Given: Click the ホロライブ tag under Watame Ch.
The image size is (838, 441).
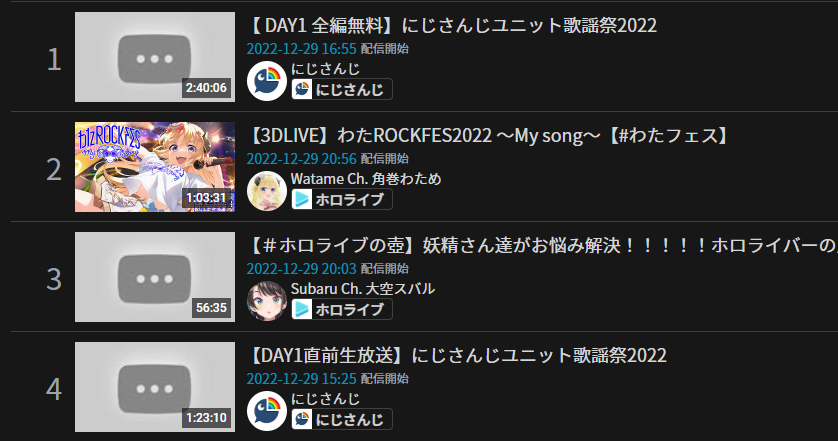Looking at the screenshot, I should [x=342, y=199].
